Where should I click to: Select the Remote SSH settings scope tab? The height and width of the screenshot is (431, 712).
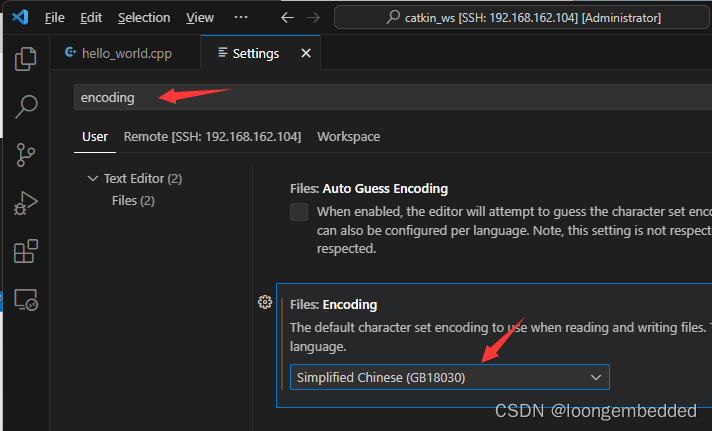(x=212, y=137)
